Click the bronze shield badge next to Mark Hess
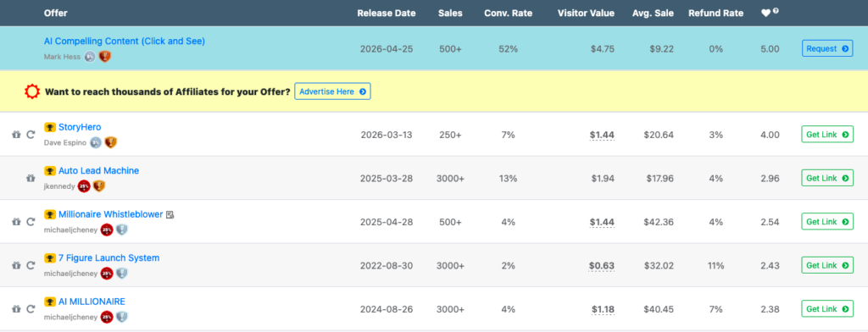This screenshot has width=868, height=332. point(104,57)
